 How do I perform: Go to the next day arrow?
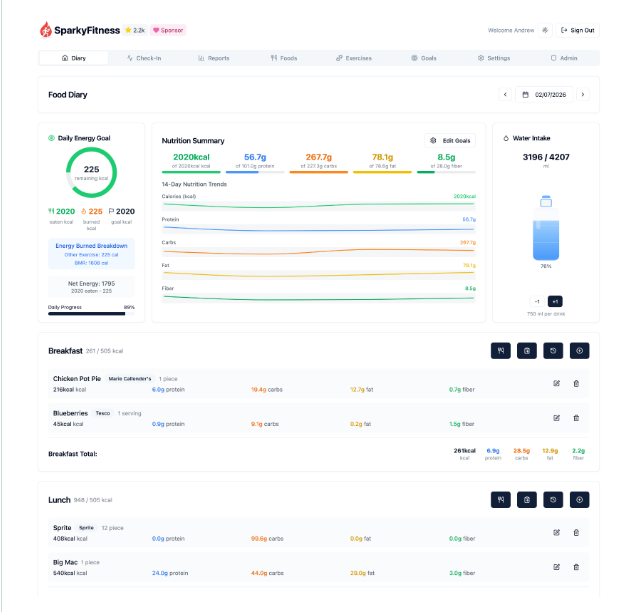583,95
